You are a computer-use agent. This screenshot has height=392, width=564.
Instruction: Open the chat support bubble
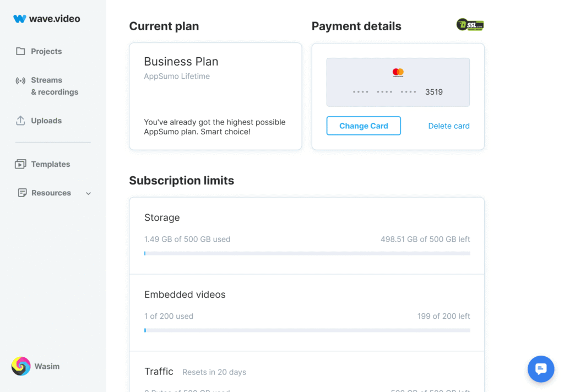click(x=540, y=369)
